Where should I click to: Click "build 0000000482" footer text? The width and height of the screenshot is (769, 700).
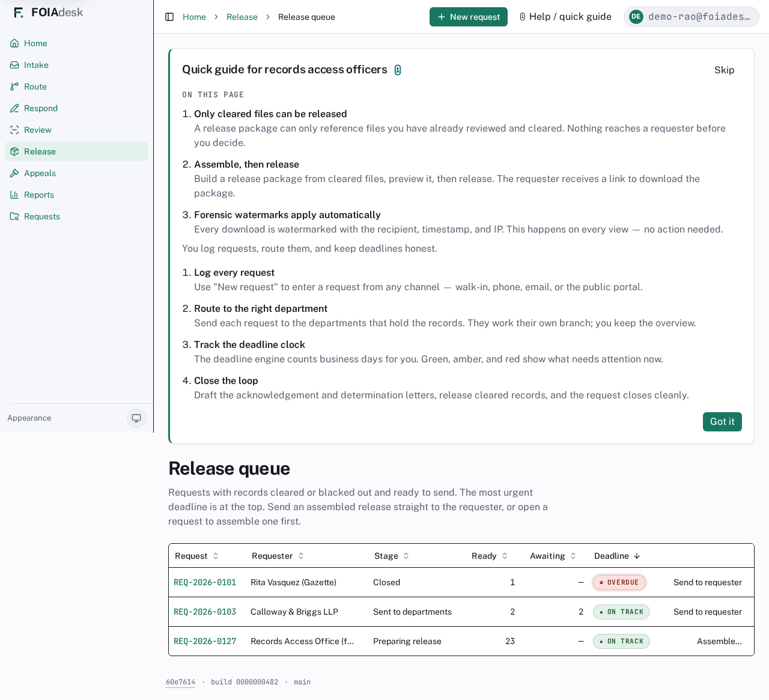coord(245,682)
